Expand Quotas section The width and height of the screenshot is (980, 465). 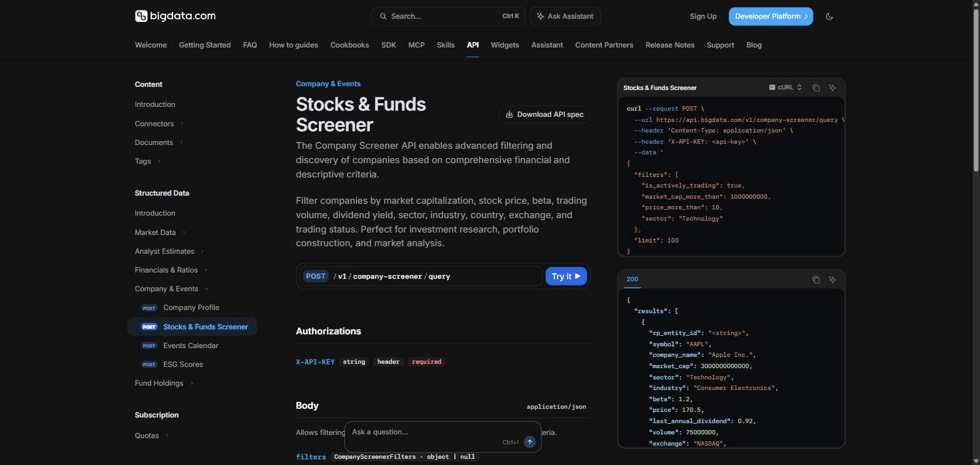pos(167,436)
